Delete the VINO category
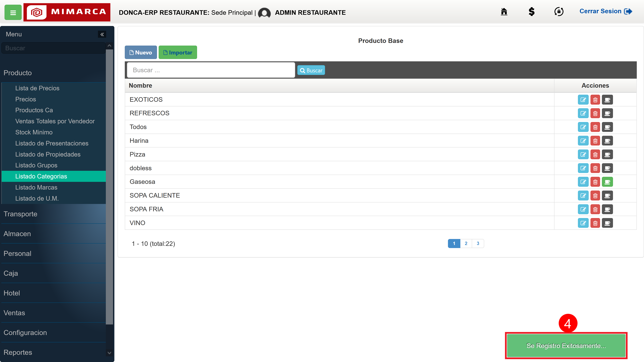 (x=595, y=223)
